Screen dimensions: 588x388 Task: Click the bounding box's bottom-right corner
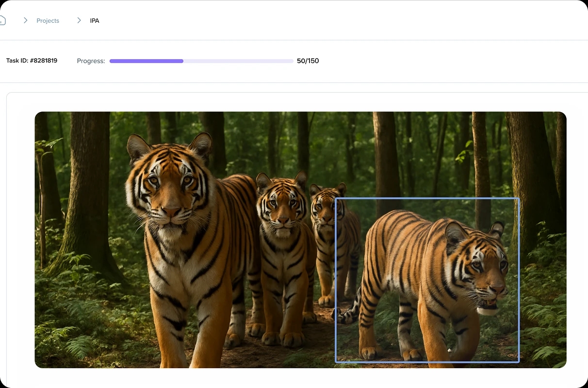tap(519, 362)
